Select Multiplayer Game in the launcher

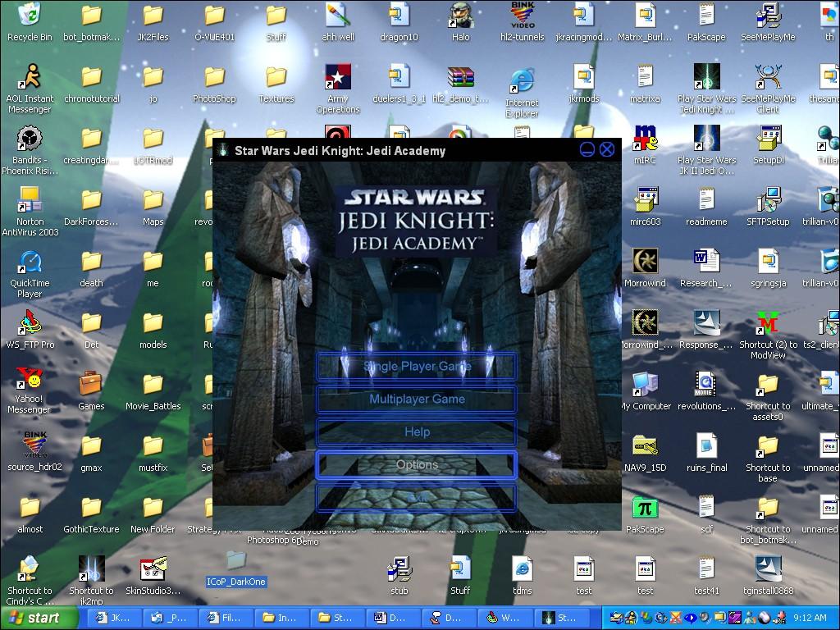(x=417, y=399)
